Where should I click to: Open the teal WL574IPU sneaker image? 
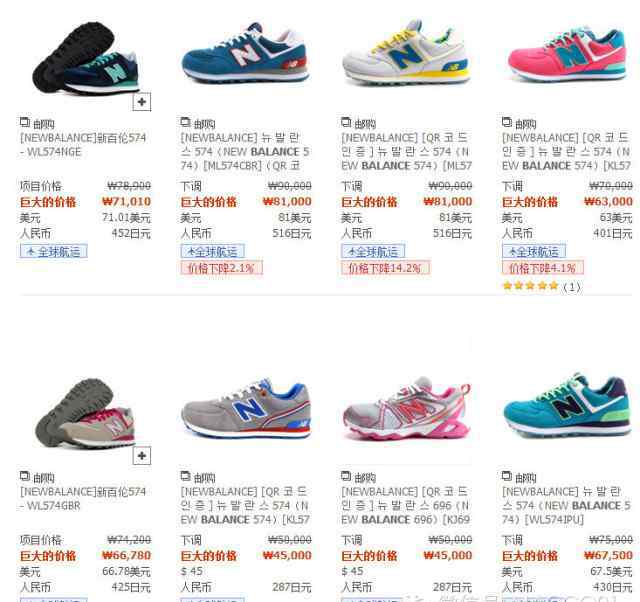567,406
